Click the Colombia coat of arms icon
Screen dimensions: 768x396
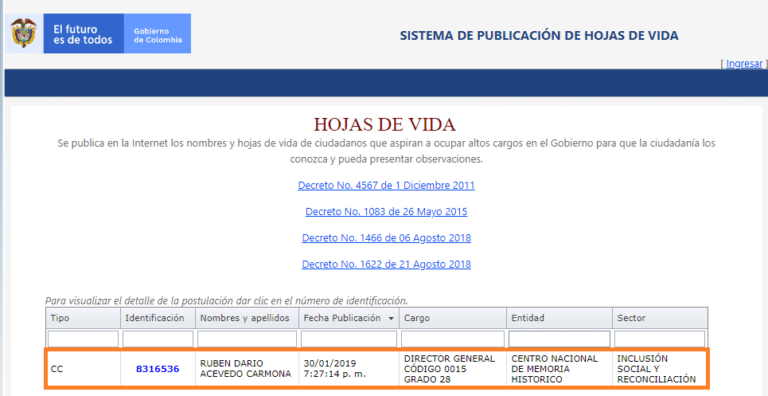coord(24,33)
